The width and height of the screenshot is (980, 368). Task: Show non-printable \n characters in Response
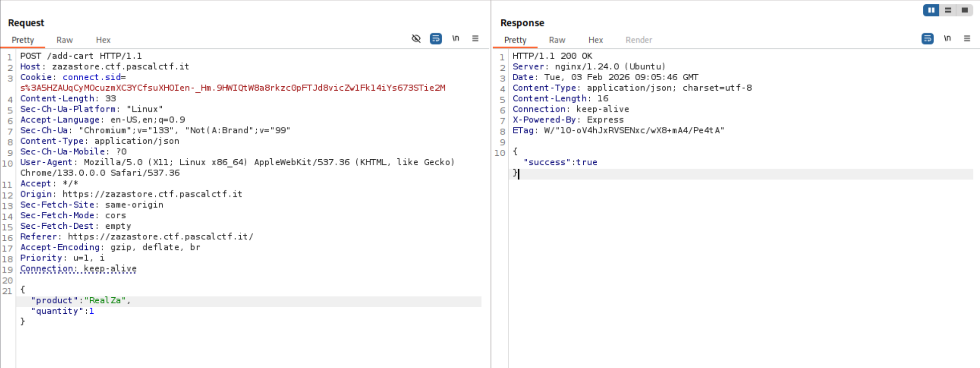(x=947, y=39)
